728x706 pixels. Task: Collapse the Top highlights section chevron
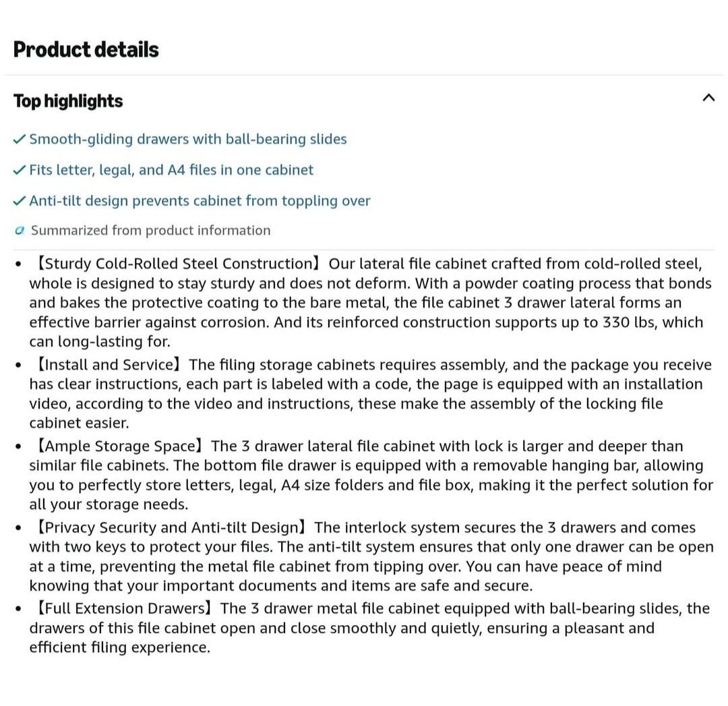tap(708, 98)
